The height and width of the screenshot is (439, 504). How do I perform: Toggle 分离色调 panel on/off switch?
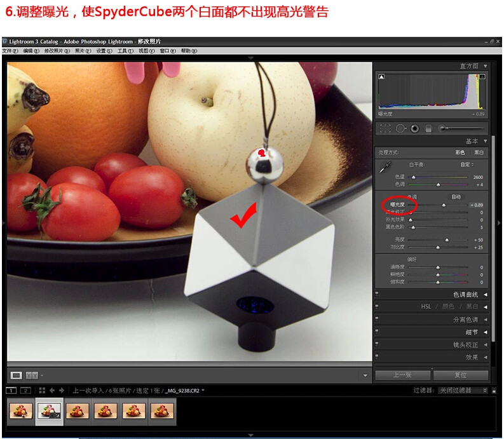377,319
